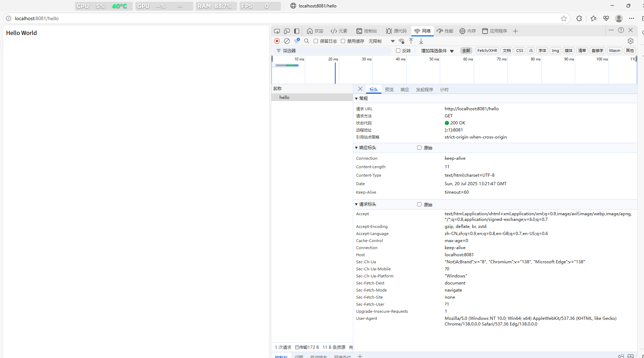Open the 增加筛选条件 dropdown

(x=437, y=51)
